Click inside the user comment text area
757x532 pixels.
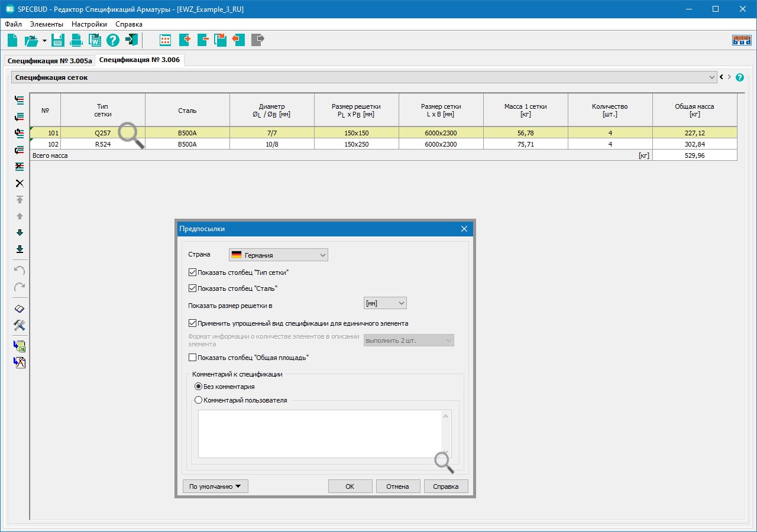(x=319, y=433)
